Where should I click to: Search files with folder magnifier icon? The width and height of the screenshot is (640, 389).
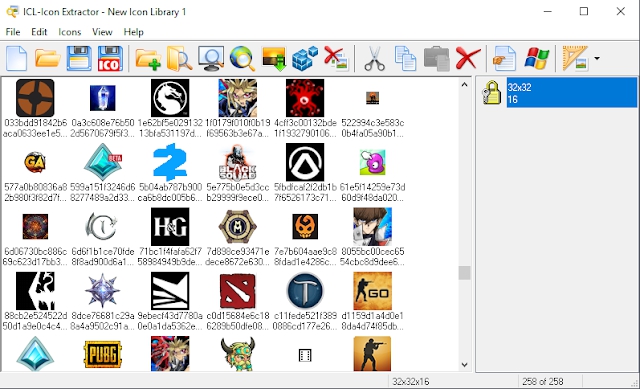(179, 59)
